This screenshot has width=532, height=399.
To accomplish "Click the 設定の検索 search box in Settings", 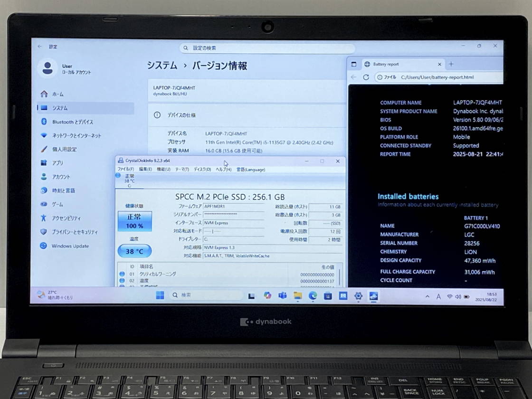I will click(x=267, y=48).
